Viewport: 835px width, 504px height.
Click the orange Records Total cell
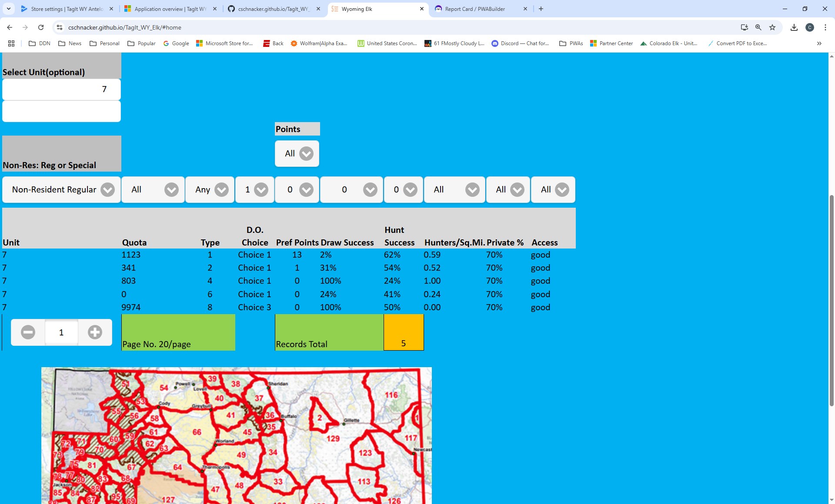(404, 333)
